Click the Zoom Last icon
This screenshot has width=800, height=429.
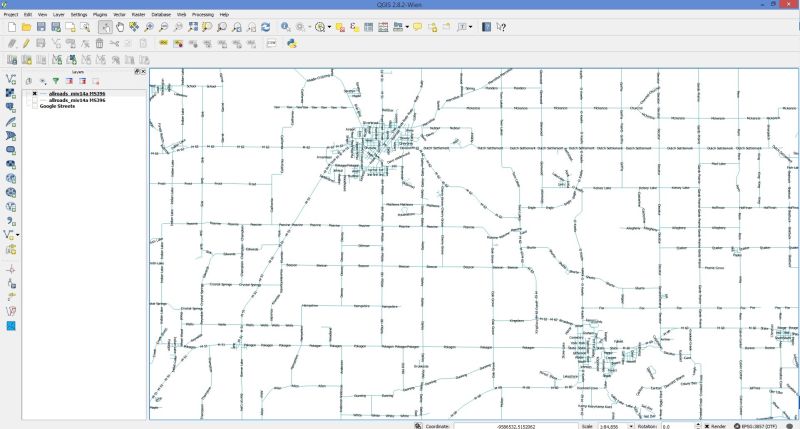237,27
